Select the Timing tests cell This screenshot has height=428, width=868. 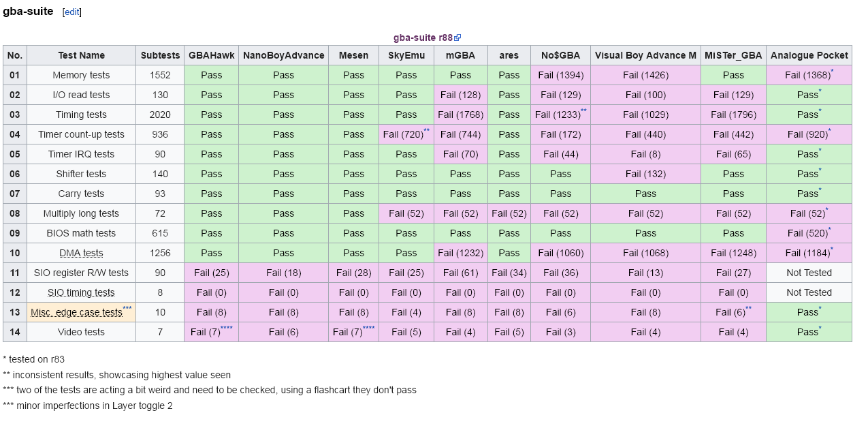click(81, 114)
